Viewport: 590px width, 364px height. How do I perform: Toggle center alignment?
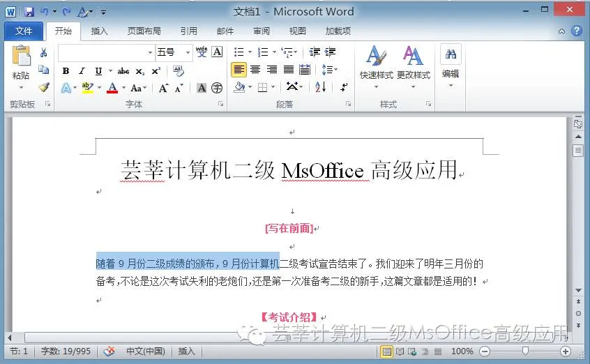click(255, 70)
